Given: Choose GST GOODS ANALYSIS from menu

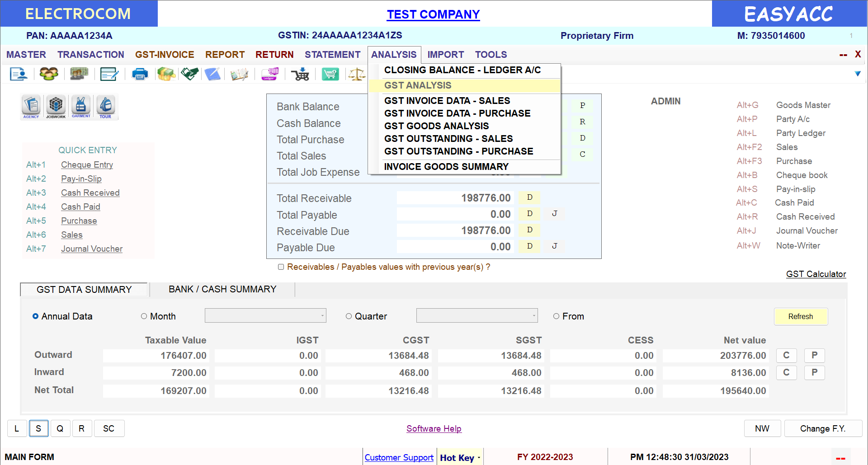Looking at the screenshot, I should 436,126.
